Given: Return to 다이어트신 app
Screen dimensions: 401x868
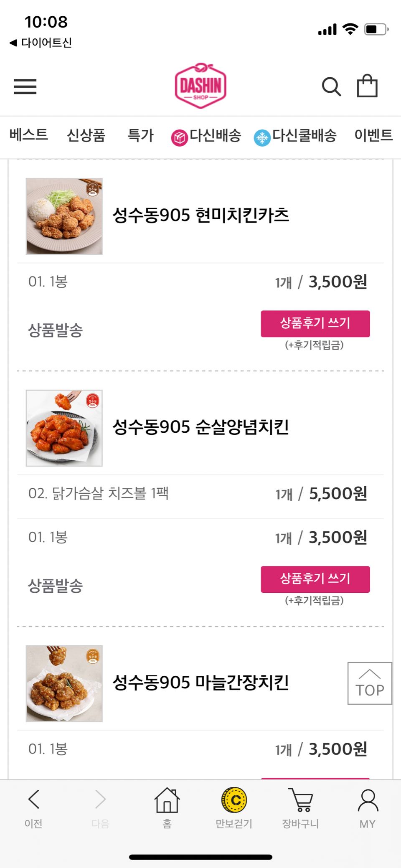Looking at the screenshot, I should point(41,43).
